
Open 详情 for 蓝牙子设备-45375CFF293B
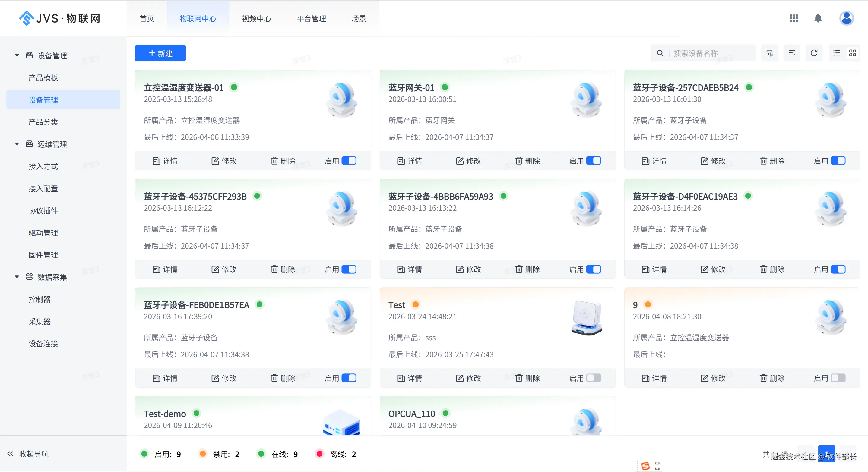[x=165, y=270]
